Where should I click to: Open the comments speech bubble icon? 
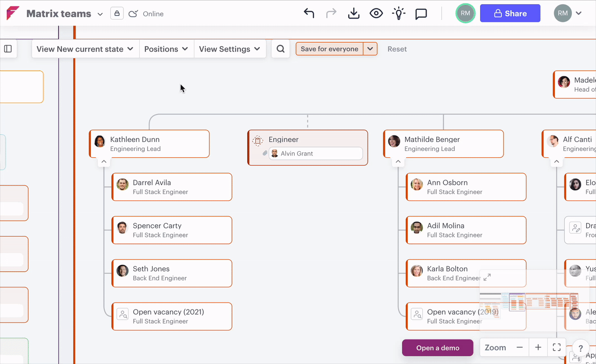(x=421, y=14)
